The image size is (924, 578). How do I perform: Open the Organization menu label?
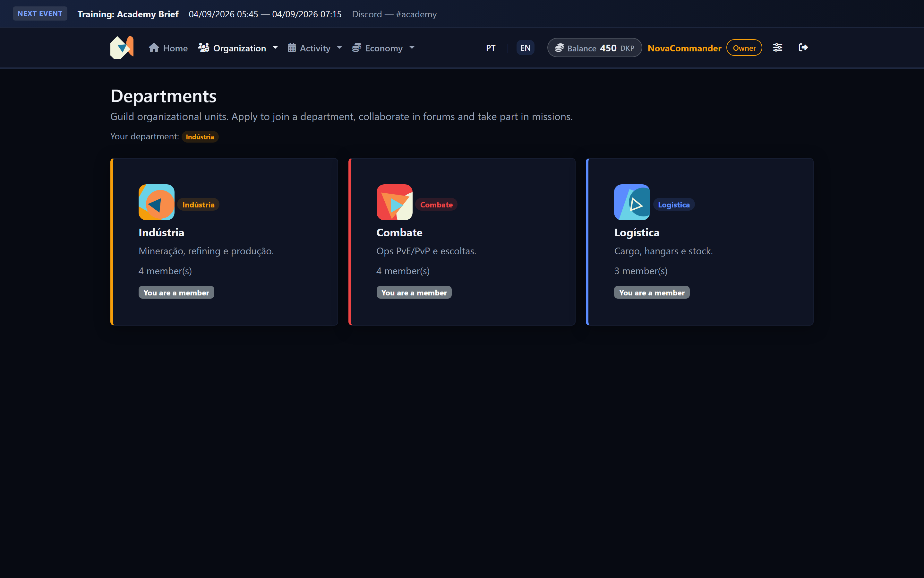click(x=239, y=48)
